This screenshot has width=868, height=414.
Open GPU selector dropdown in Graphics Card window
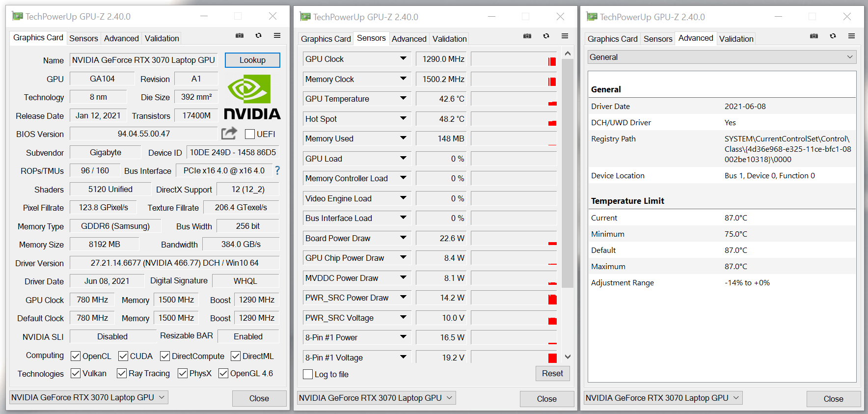tap(89, 397)
